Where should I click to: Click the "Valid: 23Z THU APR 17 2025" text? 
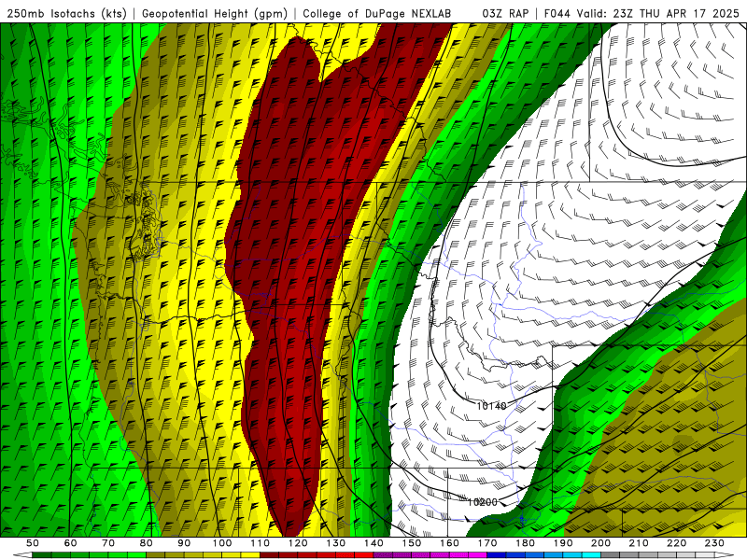[658, 13]
